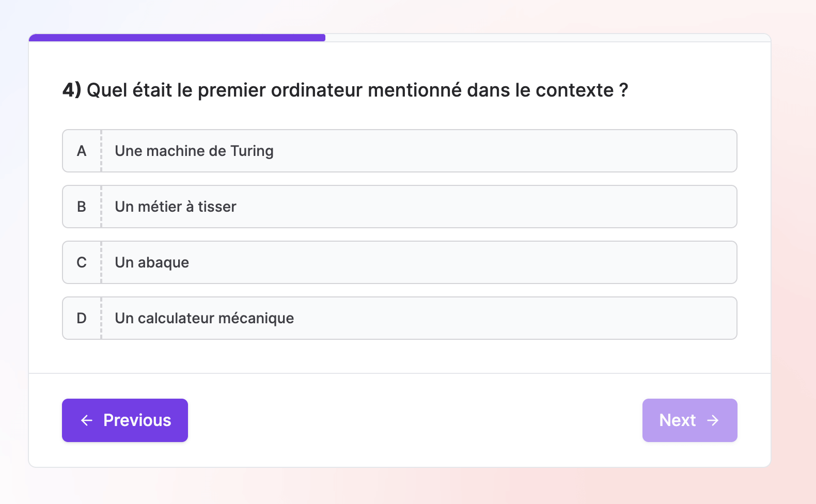Click the question text for question 4
This screenshot has height=504, width=816.
345,89
